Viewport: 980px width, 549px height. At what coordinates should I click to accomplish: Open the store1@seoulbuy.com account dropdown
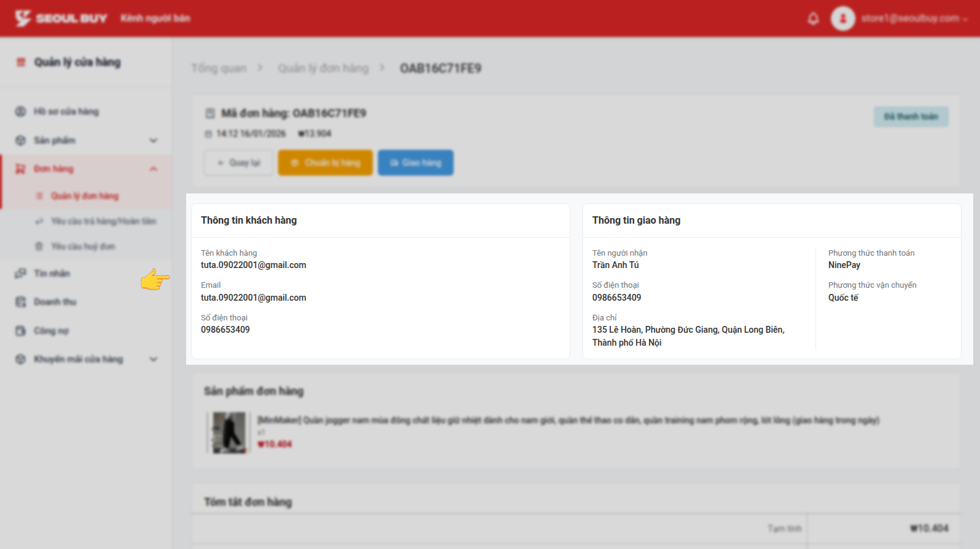click(x=914, y=18)
